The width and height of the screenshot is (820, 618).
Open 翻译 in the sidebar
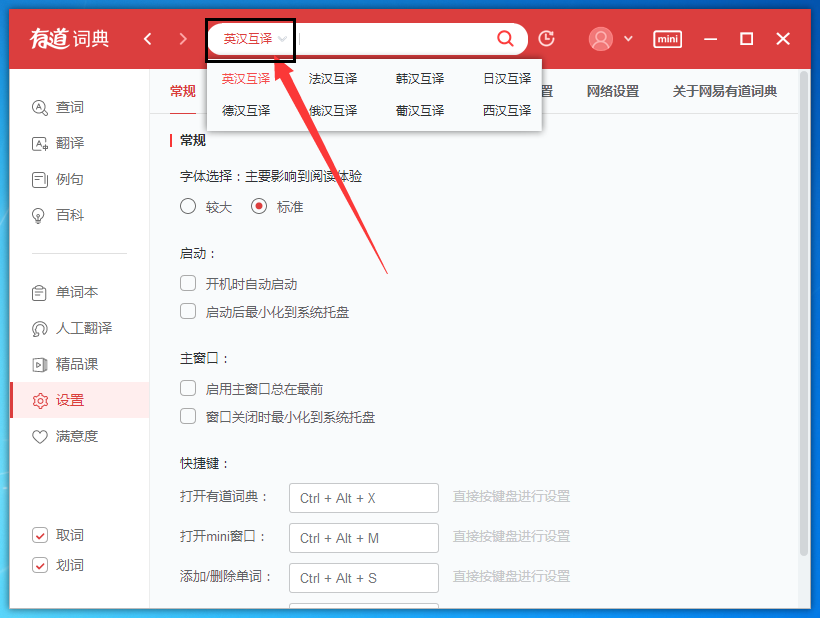(x=69, y=144)
